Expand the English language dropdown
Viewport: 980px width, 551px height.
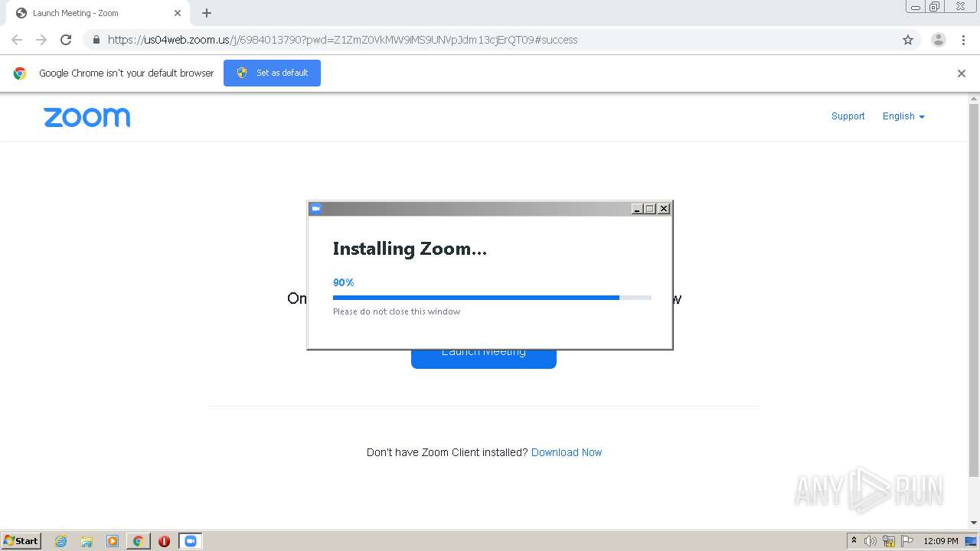point(903,116)
